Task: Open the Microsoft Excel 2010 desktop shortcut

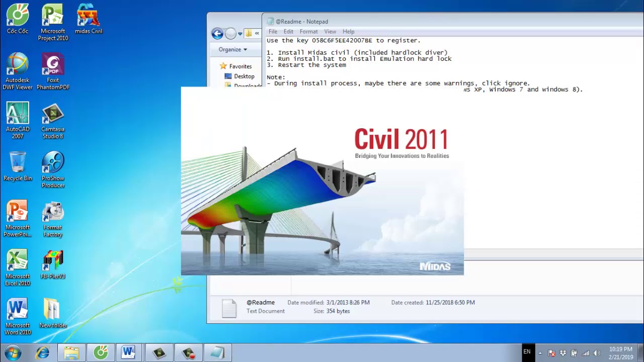Action: point(18,267)
